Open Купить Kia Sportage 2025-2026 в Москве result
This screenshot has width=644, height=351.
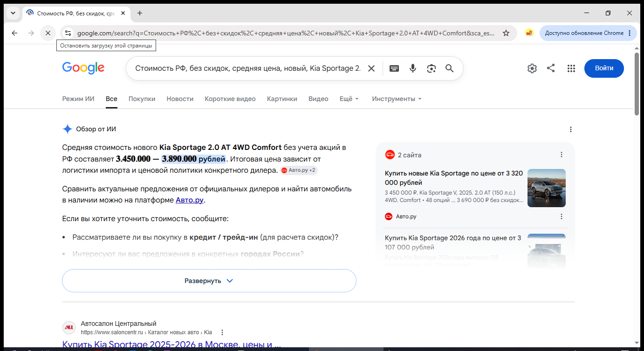[171, 345]
